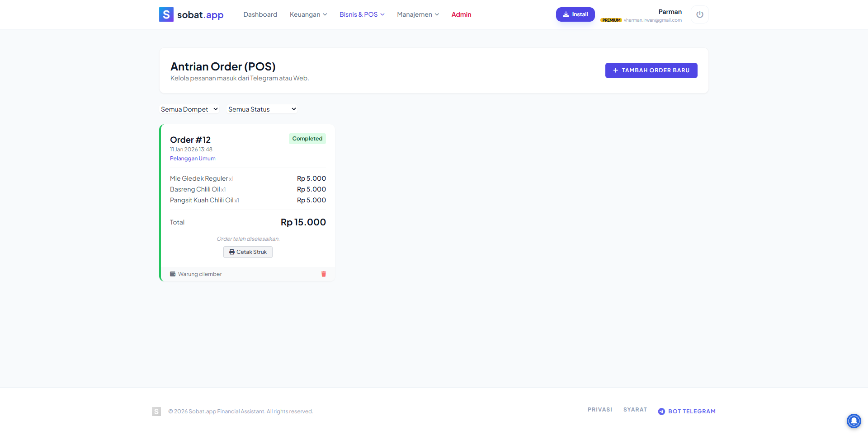
Task: Click the Telegram icon in footer
Action: point(661,412)
